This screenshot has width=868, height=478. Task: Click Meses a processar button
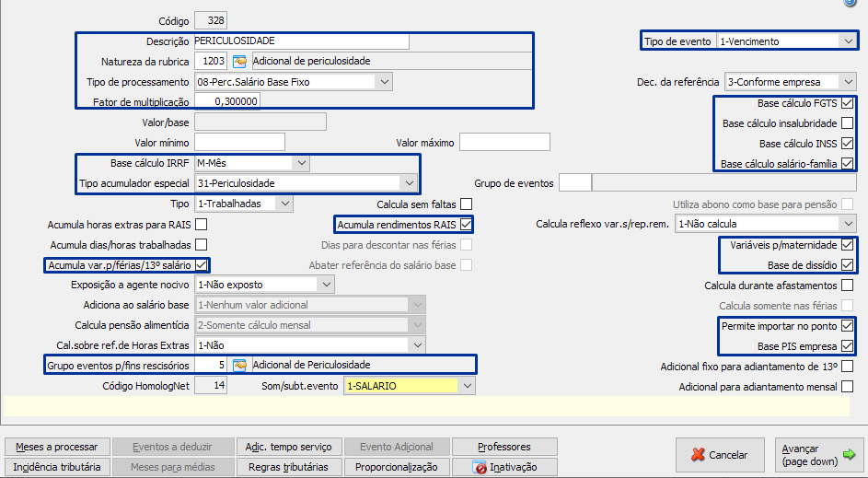coord(56,447)
